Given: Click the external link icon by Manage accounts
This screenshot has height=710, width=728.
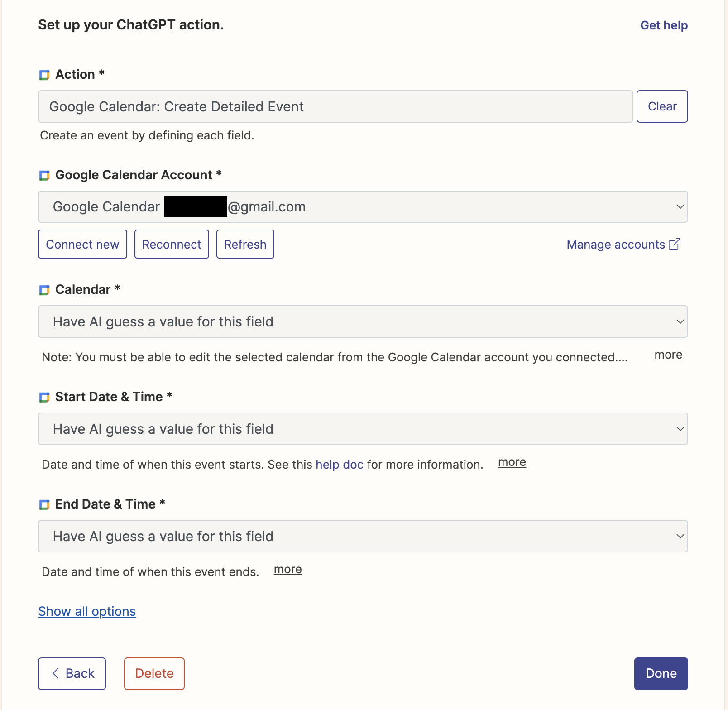Looking at the screenshot, I should point(675,244).
